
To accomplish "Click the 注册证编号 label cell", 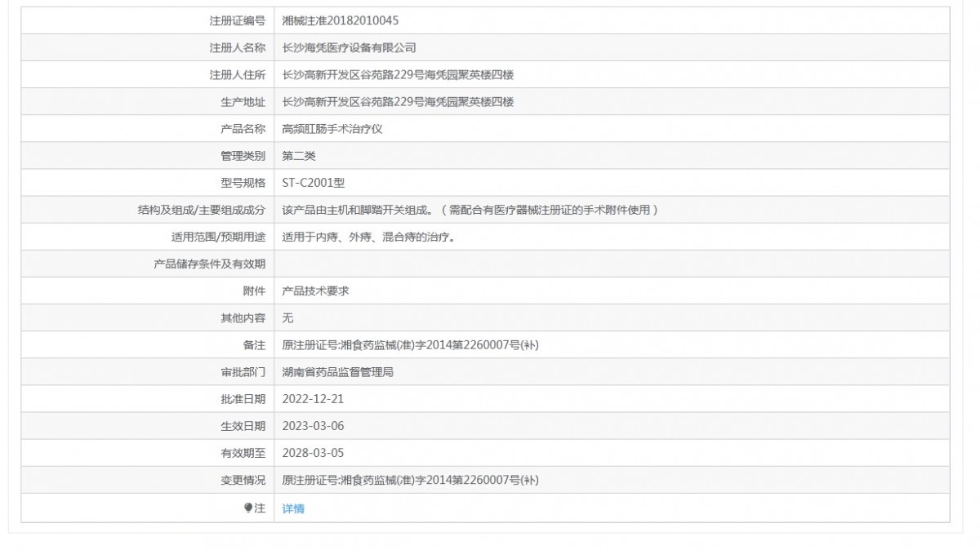I will pyautogui.click(x=148, y=20).
